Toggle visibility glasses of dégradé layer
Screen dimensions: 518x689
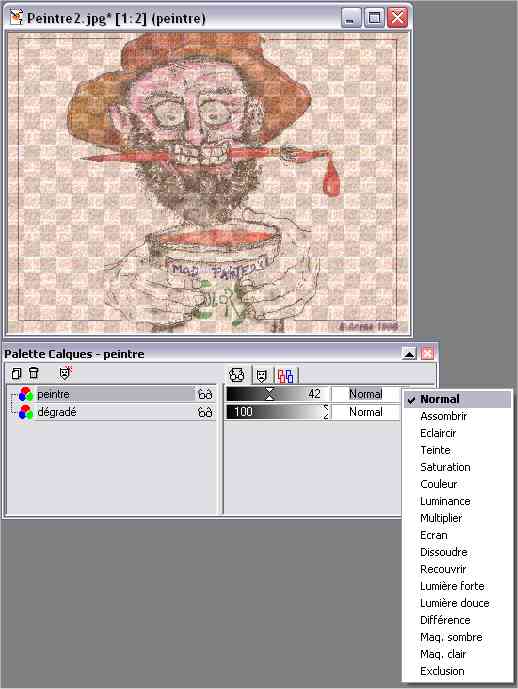tap(205, 412)
